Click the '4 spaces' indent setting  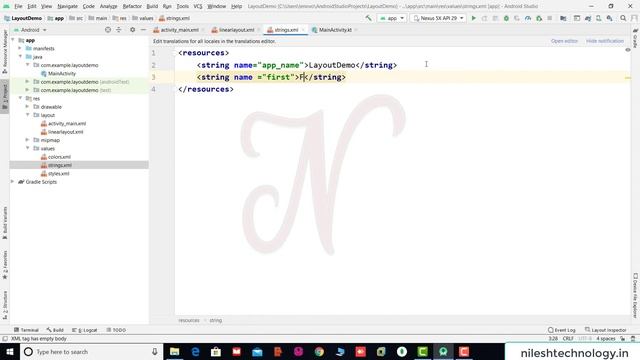coord(605,339)
